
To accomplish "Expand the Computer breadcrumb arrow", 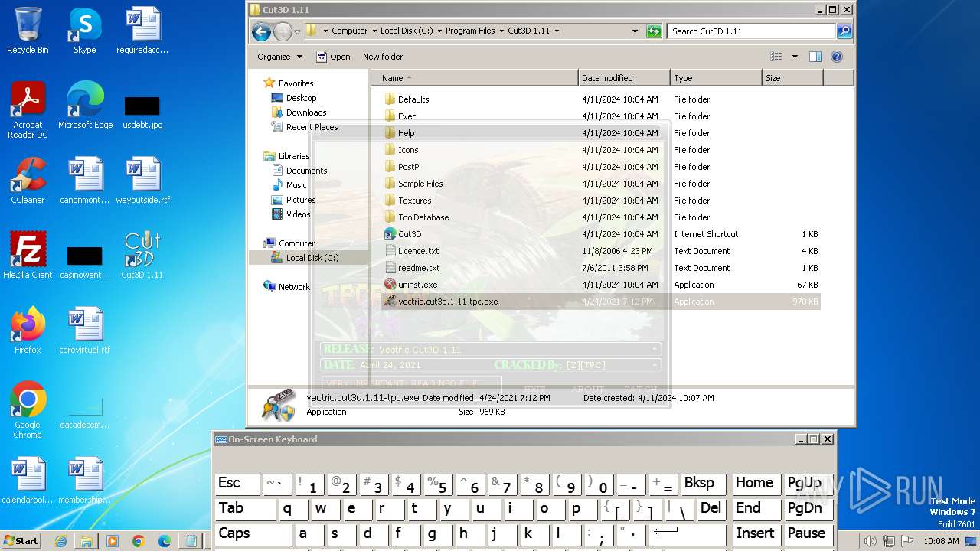I will point(374,31).
